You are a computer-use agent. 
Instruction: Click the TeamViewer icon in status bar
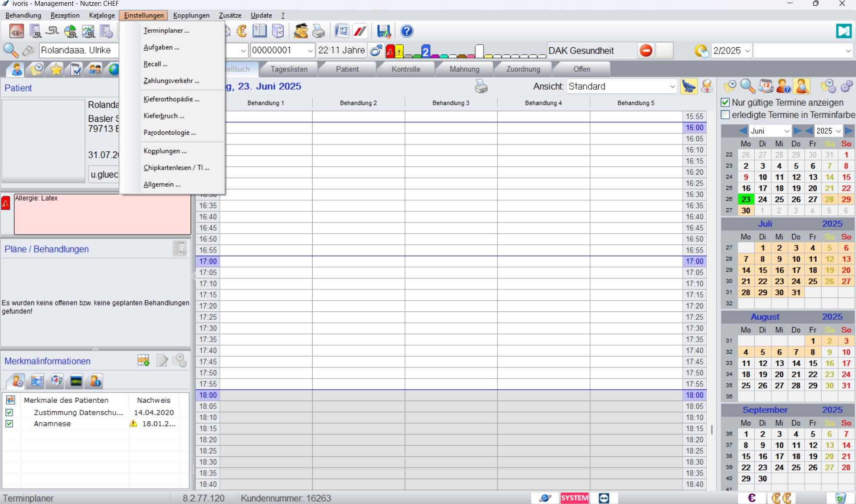(x=604, y=498)
